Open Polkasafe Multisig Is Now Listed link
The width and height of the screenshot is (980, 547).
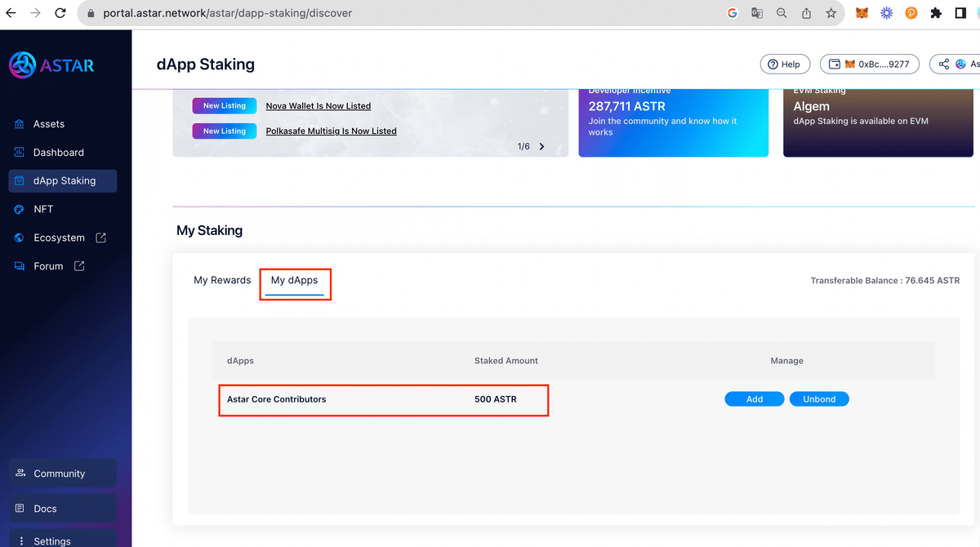click(x=332, y=131)
